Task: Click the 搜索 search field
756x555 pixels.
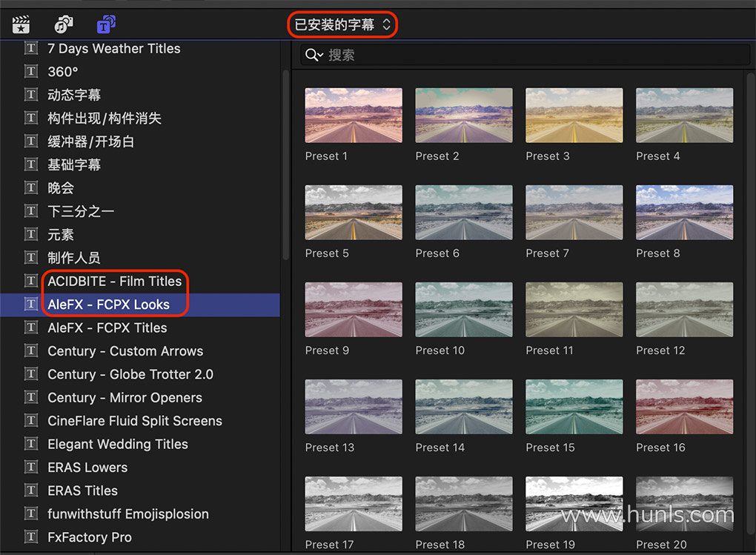Action: [x=525, y=55]
